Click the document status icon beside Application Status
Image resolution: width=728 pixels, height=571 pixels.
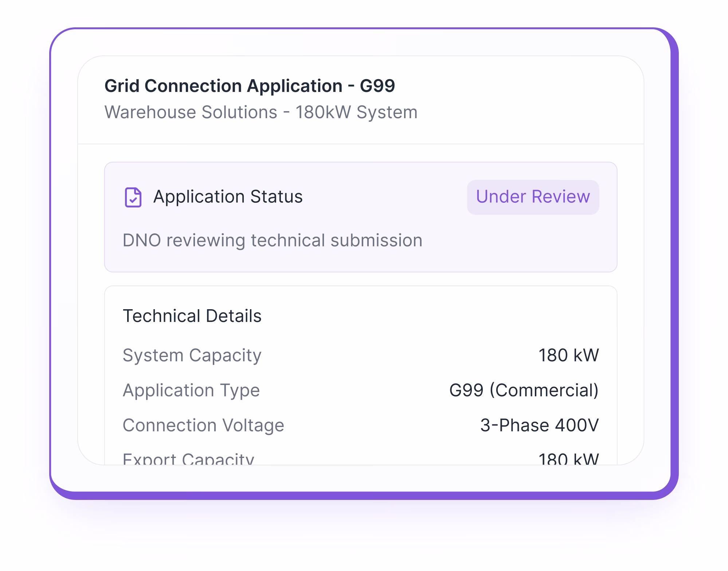coord(134,197)
